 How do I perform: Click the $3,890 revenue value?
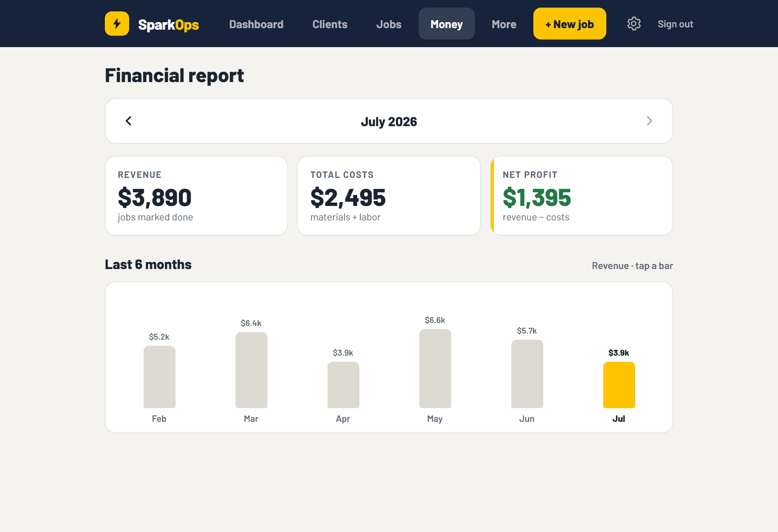155,198
